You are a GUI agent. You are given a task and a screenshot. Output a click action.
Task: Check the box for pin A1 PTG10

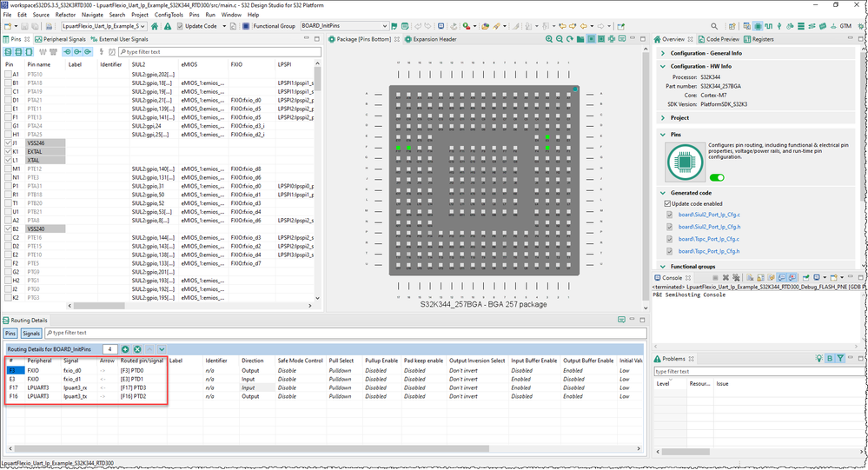coord(8,75)
